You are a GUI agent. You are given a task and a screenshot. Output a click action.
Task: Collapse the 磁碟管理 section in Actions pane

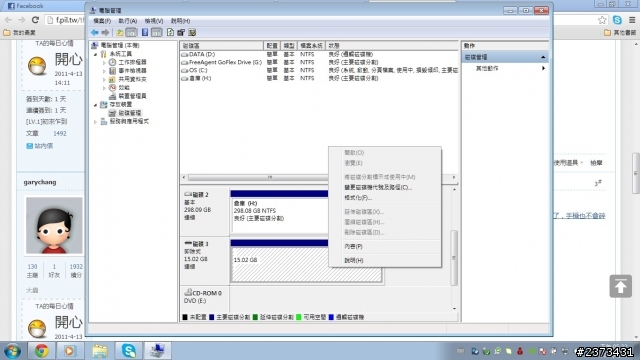click(543, 57)
